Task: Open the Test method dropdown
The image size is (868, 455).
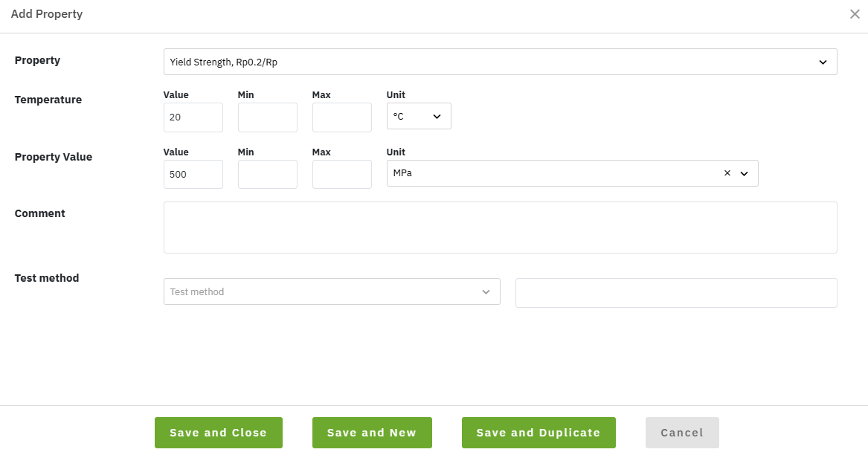Action: click(332, 292)
